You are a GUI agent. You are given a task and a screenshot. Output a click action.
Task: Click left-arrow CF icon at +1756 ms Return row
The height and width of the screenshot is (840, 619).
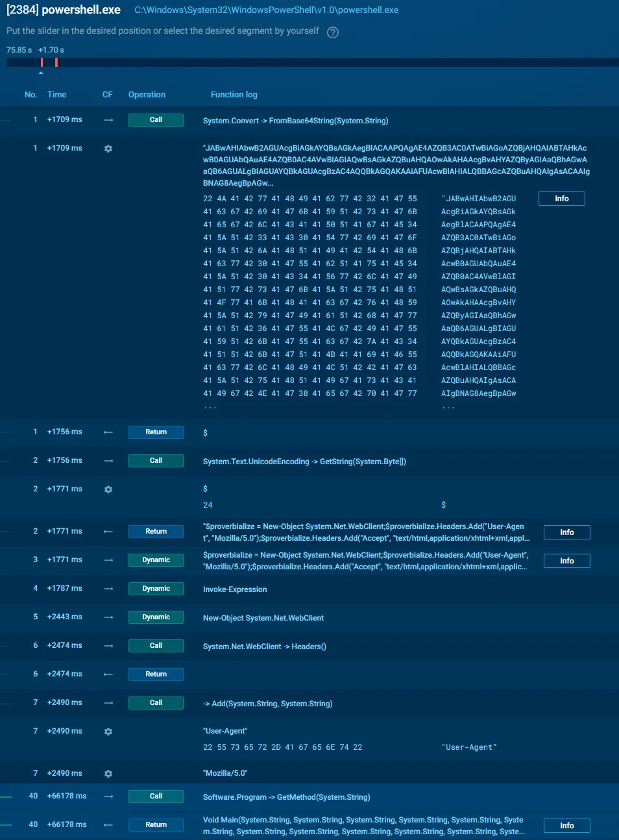tap(108, 432)
